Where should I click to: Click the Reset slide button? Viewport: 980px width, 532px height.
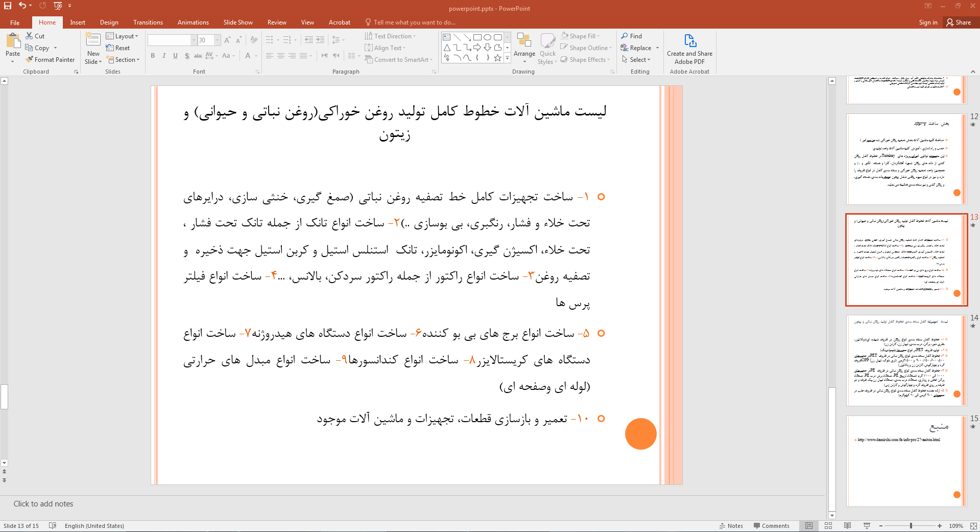click(x=118, y=48)
